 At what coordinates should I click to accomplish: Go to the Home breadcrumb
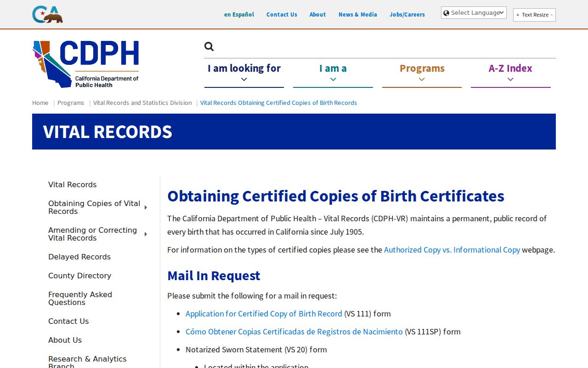pyautogui.click(x=40, y=103)
